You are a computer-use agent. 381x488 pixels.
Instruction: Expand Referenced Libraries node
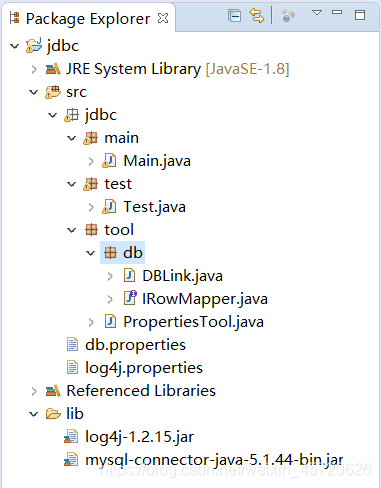pyautogui.click(x=34, y=391)
